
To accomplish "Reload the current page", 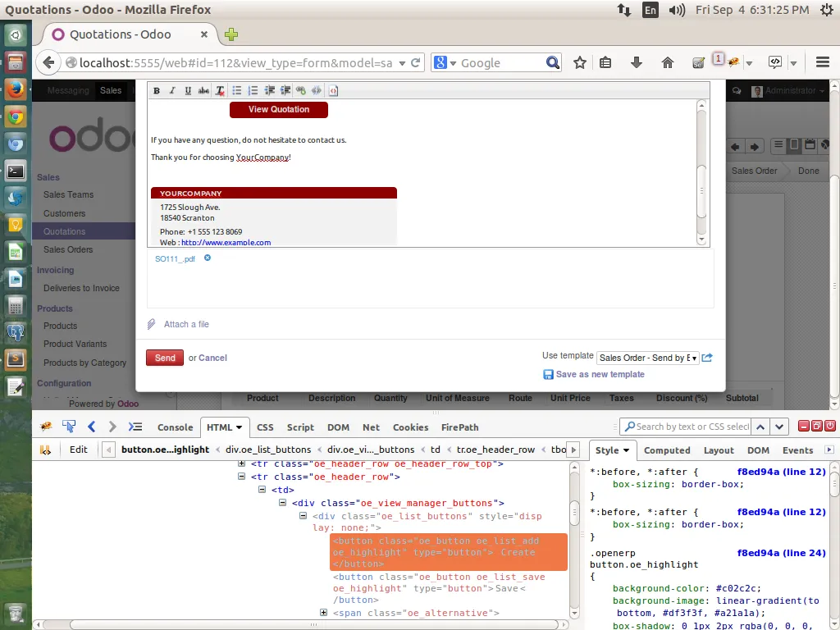I will click(415, 62).
